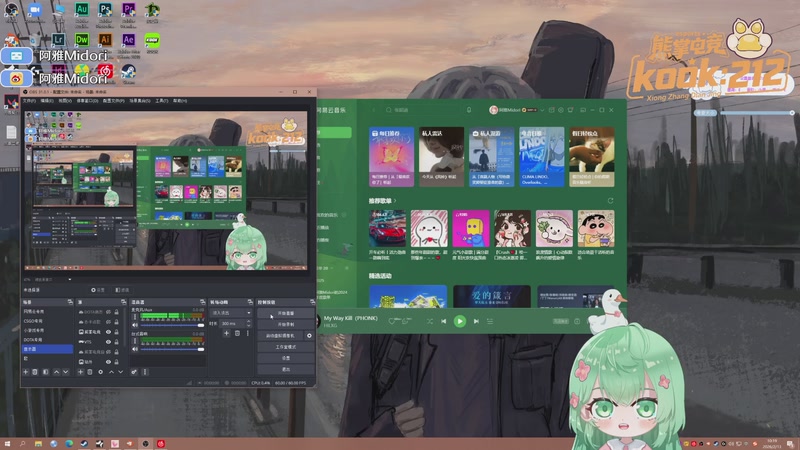Open the OBS Edit menu
This screenshot has width=800, height=450.
[47, 101]
